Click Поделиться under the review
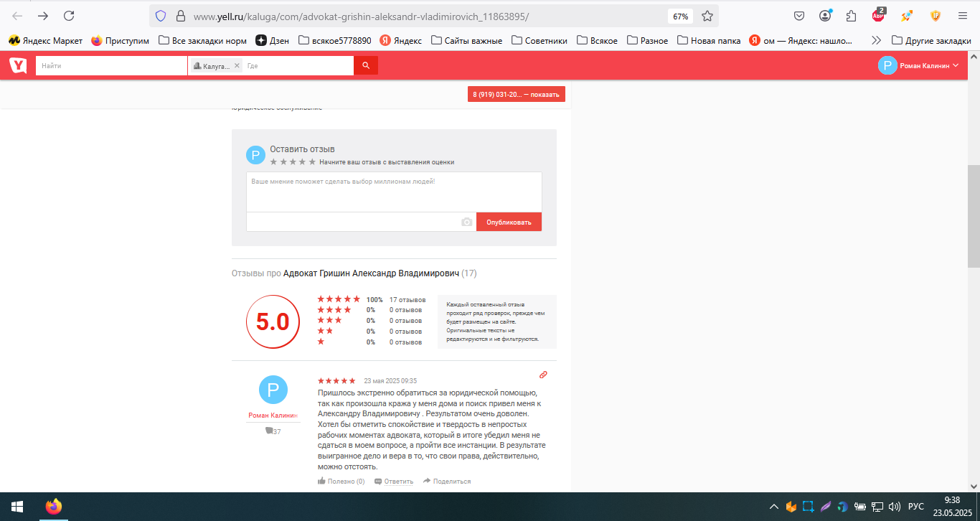The image size is (980, 521). click(x=447, y=482)
